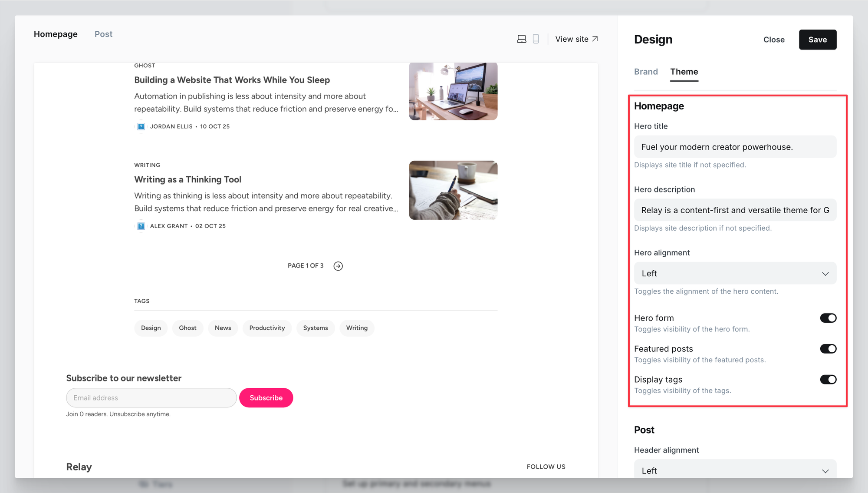Open Post Header alignment dropdown
Image resolution: width=868 pixels, height=493 pixels.
tap(735, 470)
